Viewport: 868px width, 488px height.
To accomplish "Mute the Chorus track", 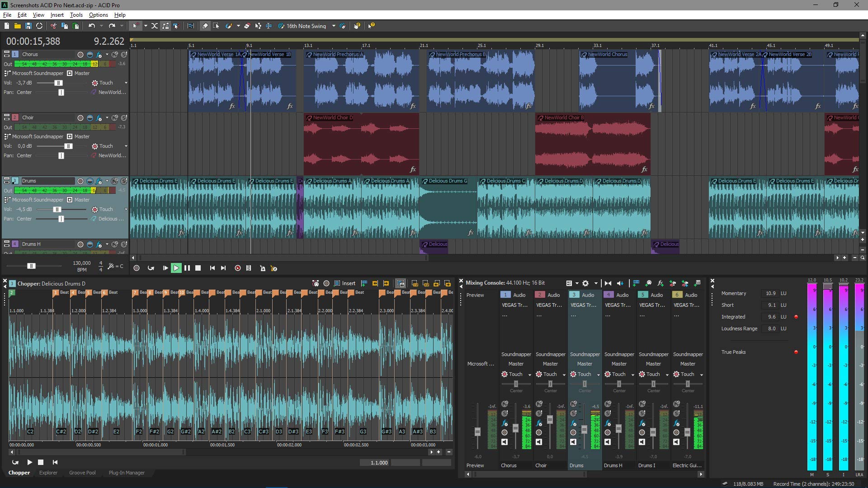I will [x=114, y=54].
